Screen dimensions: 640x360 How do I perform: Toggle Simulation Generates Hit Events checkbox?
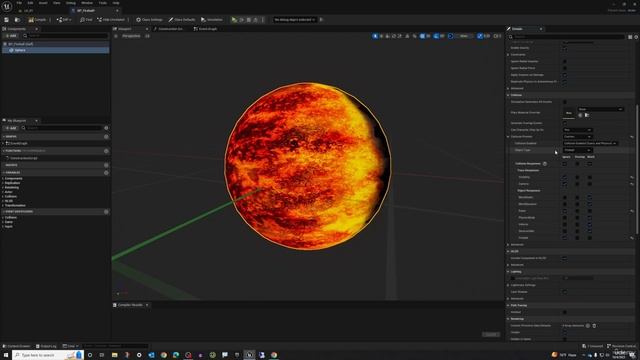point(565,102)
